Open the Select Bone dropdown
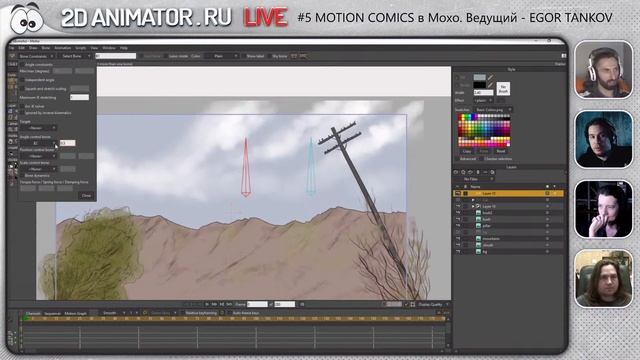Screen dimensions: 640x360 [x=75, y=56]
